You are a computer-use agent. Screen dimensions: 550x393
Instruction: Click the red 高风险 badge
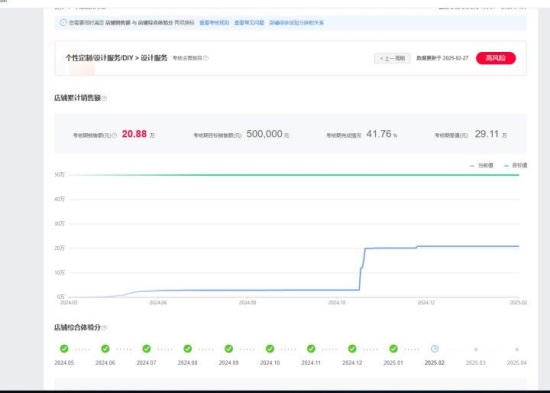coord(496,58)
